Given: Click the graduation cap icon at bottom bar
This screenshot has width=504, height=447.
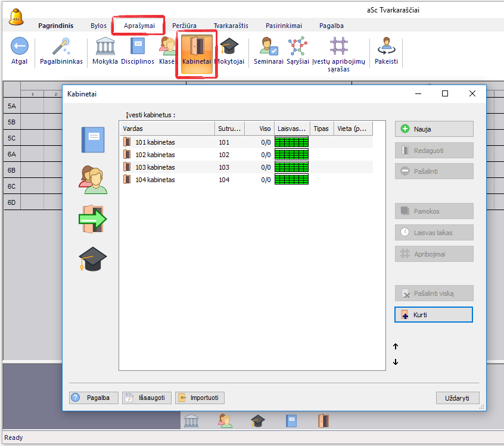Looking at the screenshot, I should [x=258, y=421].
